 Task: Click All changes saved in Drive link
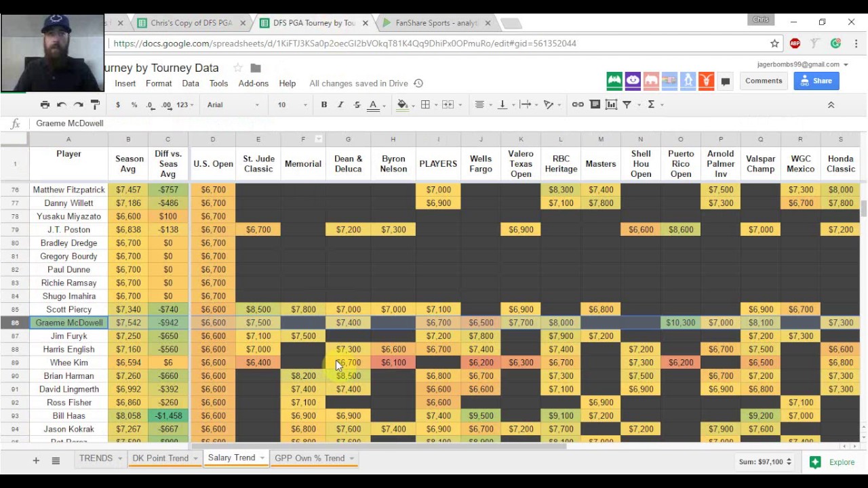pyautogui.click(x=359, y=83)
